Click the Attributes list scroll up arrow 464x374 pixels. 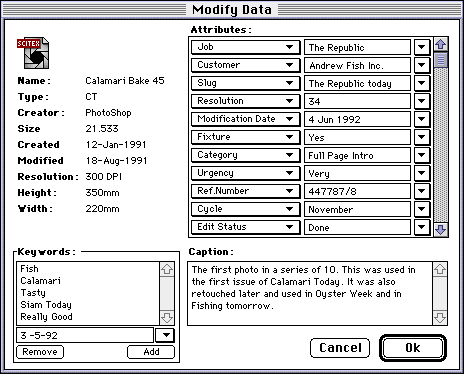tap(441, 44)
